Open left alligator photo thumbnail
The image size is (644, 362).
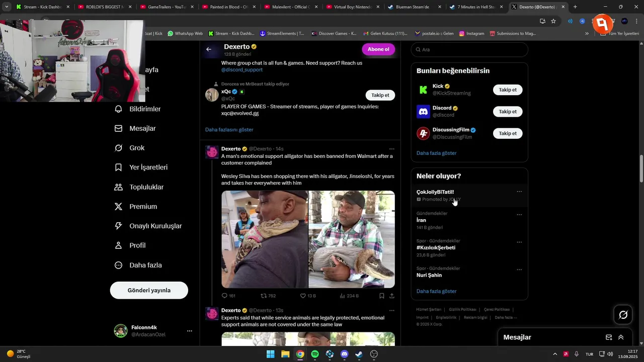point(265,239)
